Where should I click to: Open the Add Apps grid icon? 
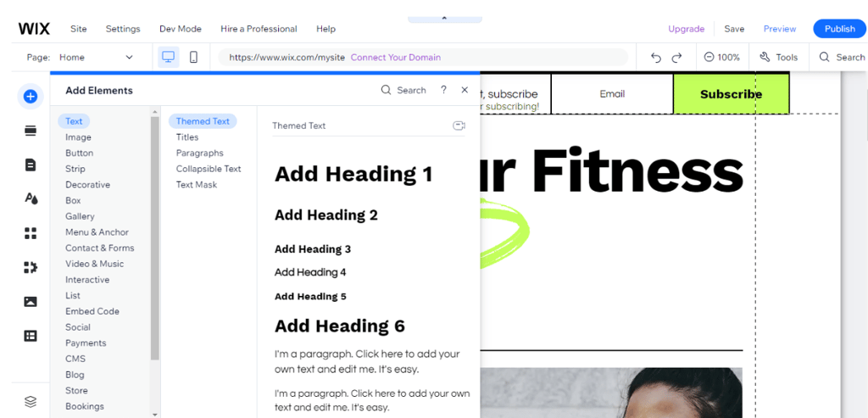31,233
